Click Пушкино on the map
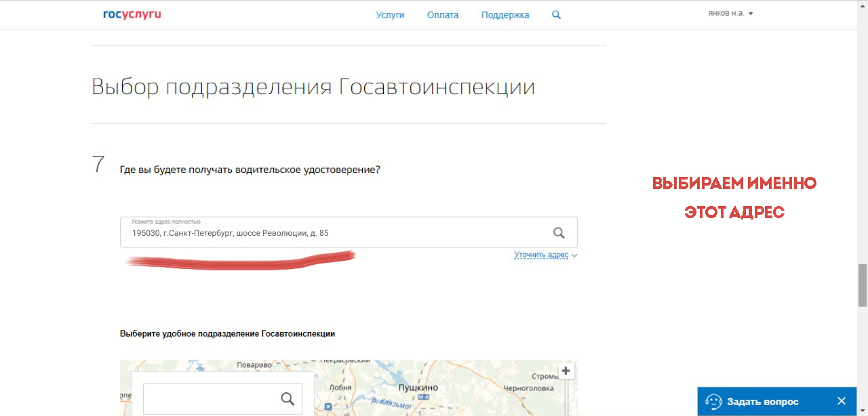 click(x=418, y=388)
